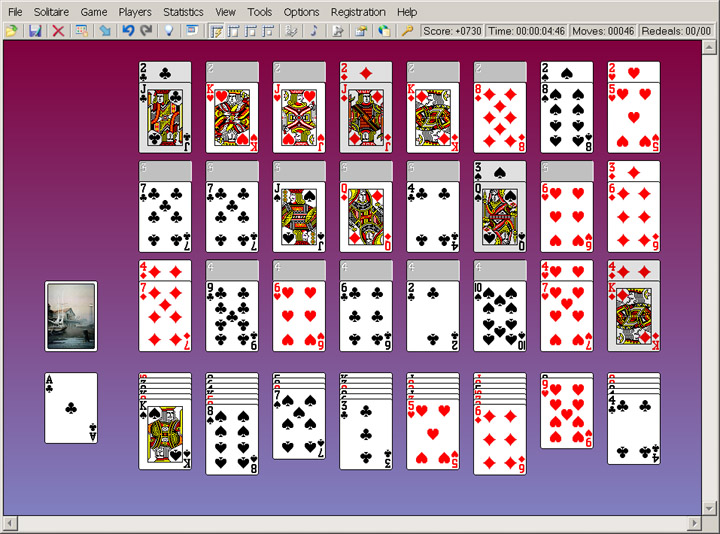Click the save game floppy icon

click(35, 31)
